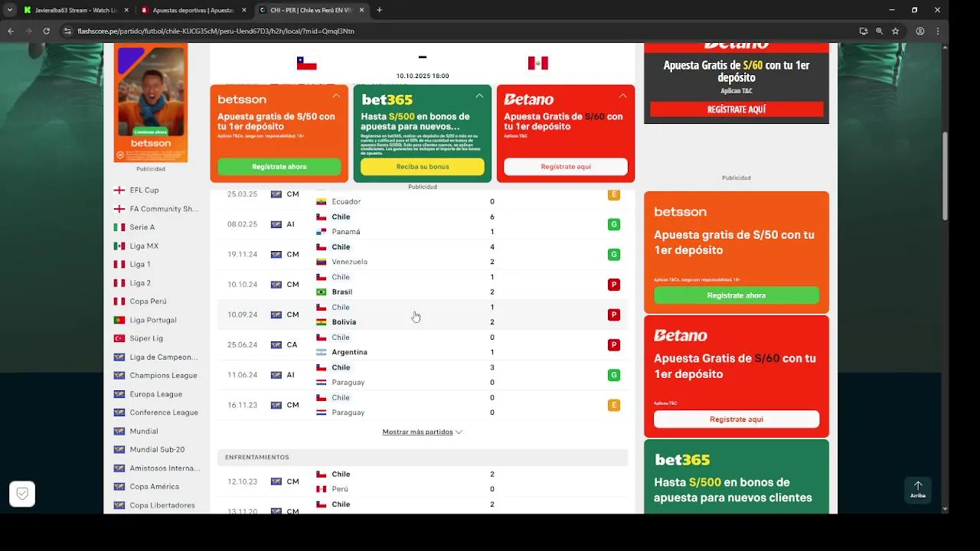Screen dimensions: 980x551
Task: Open the 12.10.23 Chile vs Perú head-to-head
Action: click(x=422, y=481)
